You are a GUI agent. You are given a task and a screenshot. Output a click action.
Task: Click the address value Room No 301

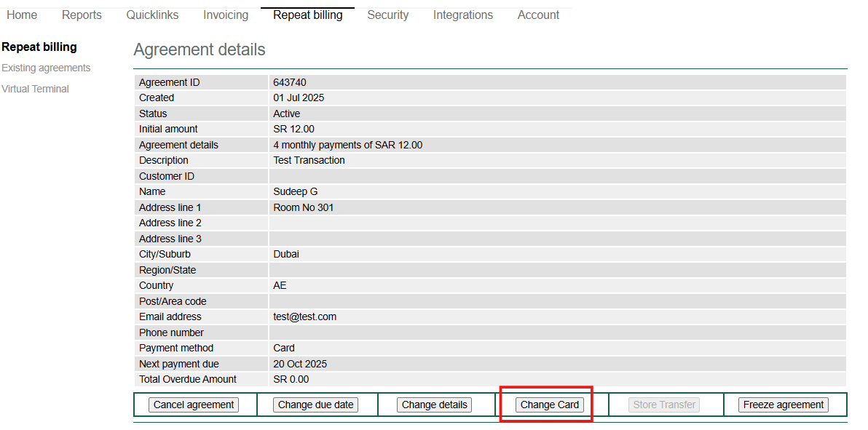[x=304, y=207]
